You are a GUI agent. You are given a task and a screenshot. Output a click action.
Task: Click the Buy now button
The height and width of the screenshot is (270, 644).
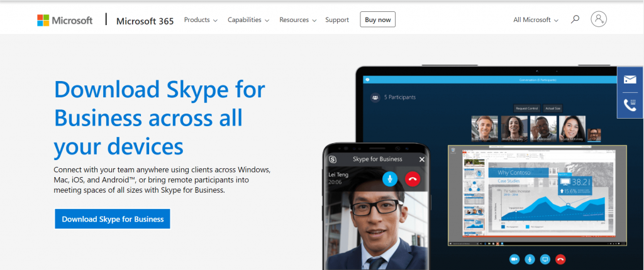[377, 19]
